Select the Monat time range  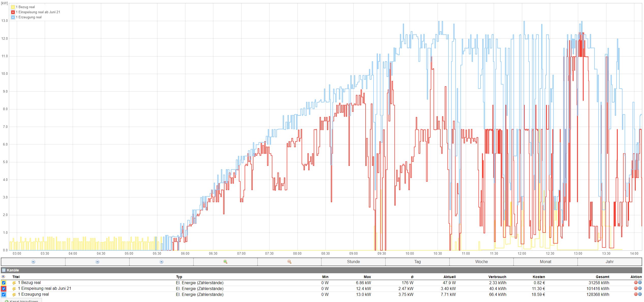pyautogui.click(x=546, y=262)
